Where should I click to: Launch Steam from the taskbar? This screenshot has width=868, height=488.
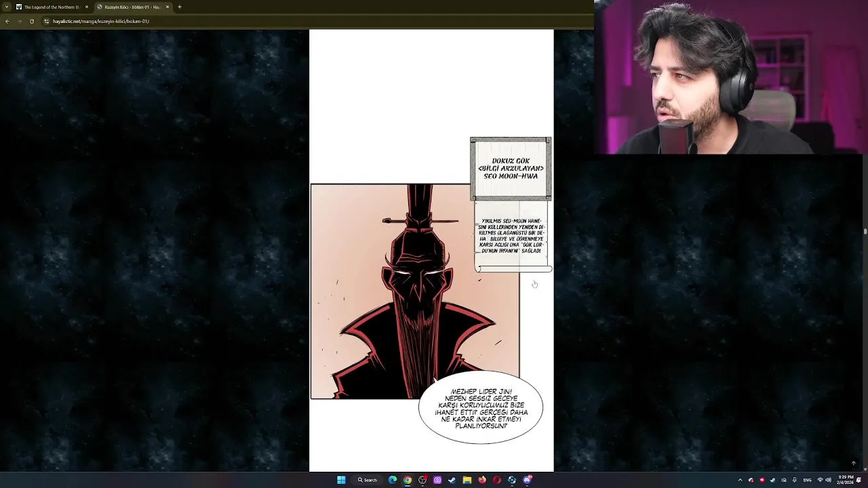tap(452, 480)
